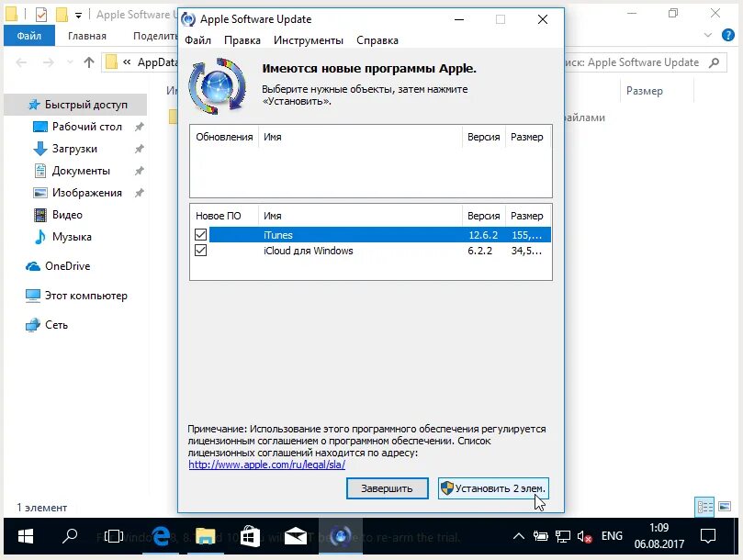Open taskbar clock and date
Viewport: 743px width, 560px height.
pyautogui.click(x=659, y=536)
